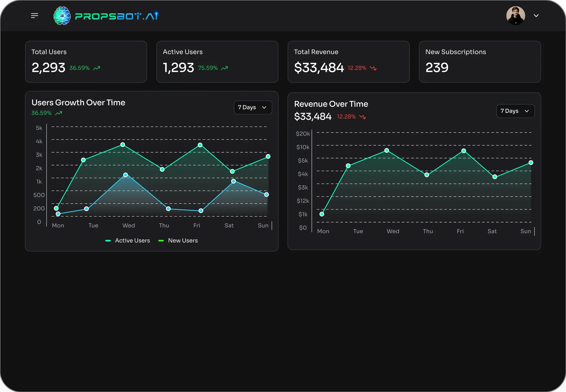This screenshot has width=566, height=392.
Task: Open the Total Users card
Action: tap(86, 62)
